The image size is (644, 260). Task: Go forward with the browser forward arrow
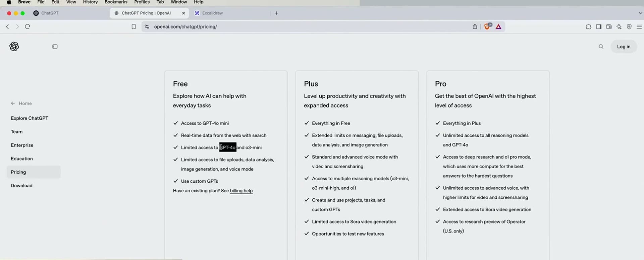click(x=17, y=26)
